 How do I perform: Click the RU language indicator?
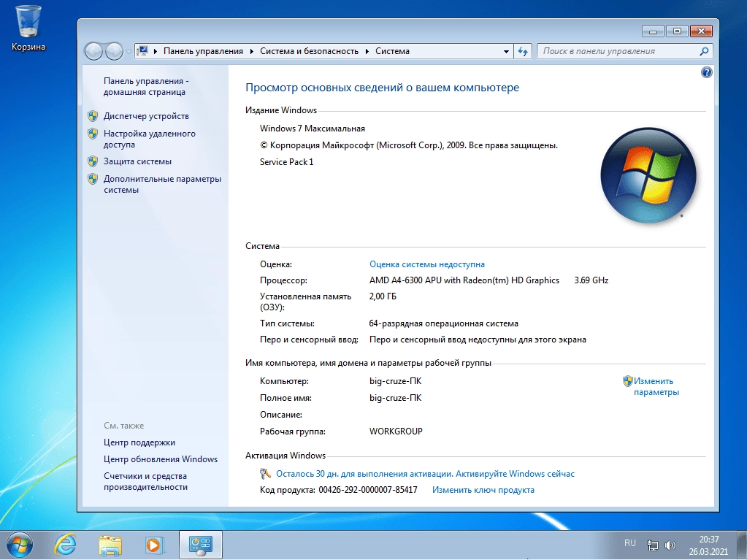[x=630, y=543]
